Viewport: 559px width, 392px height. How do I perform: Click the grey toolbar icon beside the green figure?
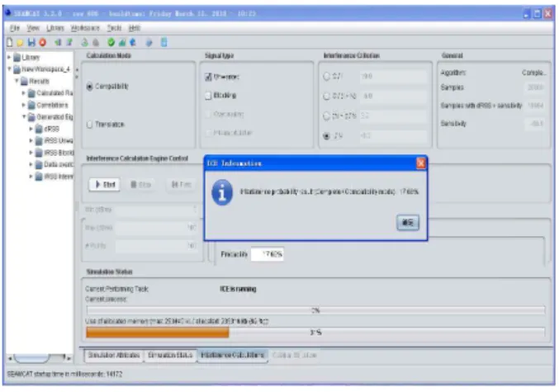pyautogui.click(x=96, y=43)
